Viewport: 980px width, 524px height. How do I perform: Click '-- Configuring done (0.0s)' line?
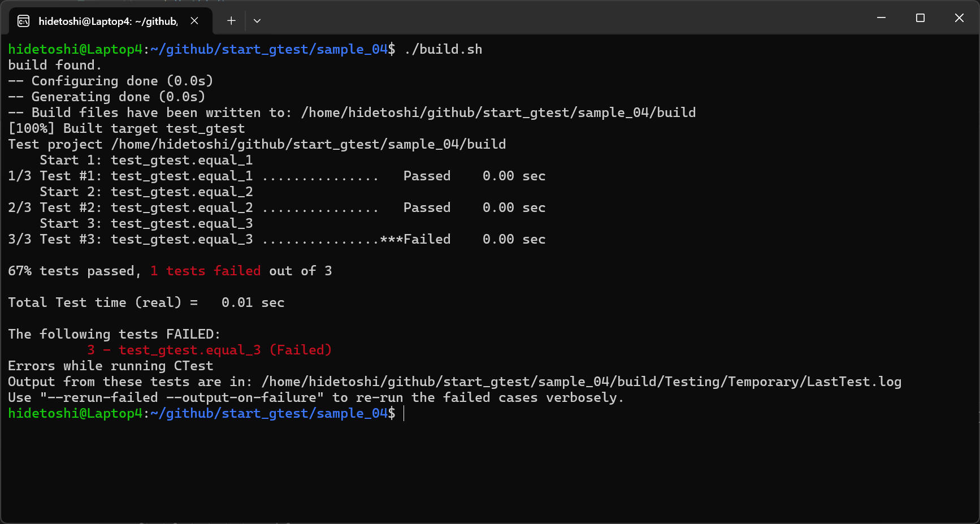111,81
